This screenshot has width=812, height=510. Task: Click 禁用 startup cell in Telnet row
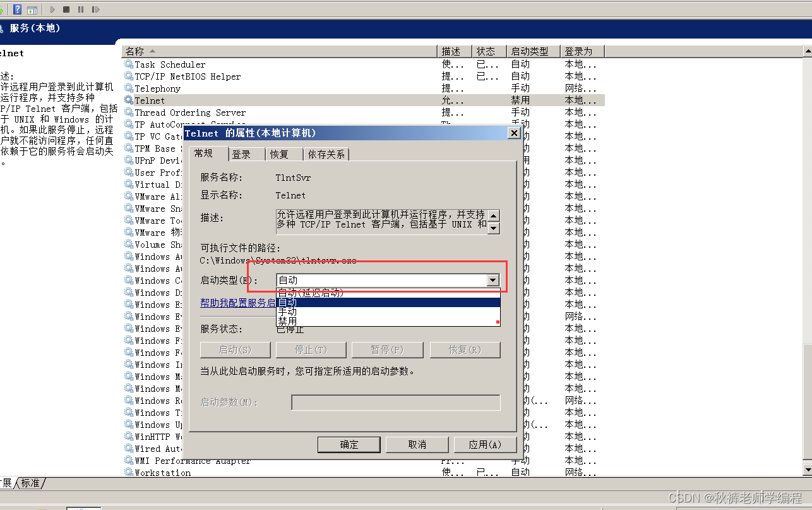click(521, 100)
